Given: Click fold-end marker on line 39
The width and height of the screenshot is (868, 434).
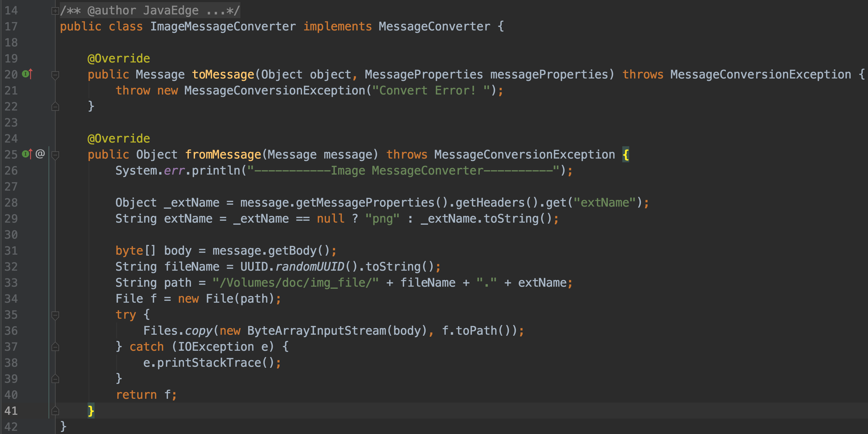Looking at the screenshot, I should [55, 379].
